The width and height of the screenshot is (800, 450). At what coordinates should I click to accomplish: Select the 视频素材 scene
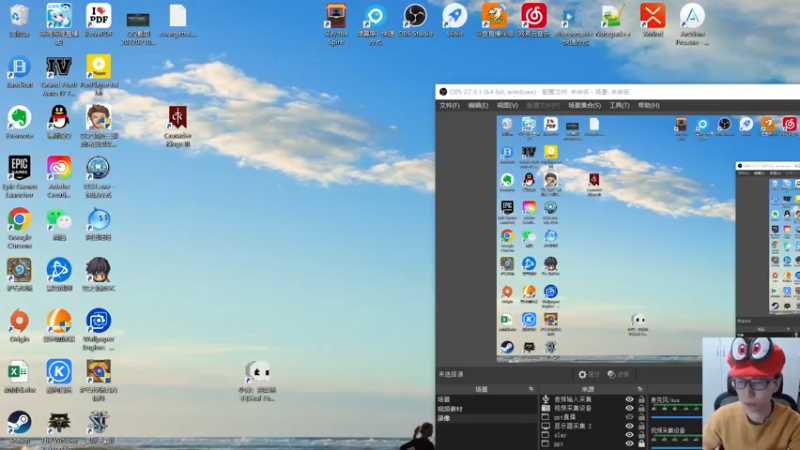(x=486, y=409)
